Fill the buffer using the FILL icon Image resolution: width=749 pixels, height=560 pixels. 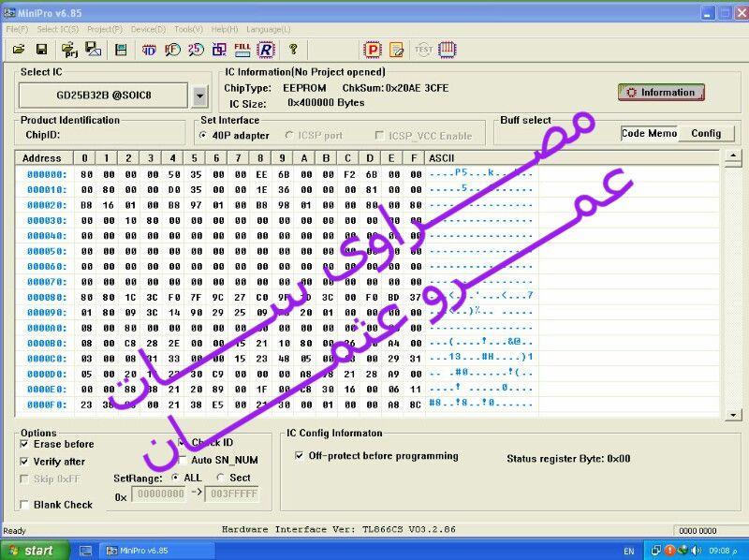click(x=242, y=50)
